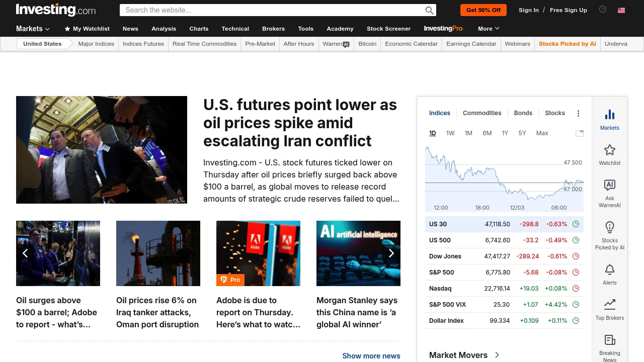The height and width of the screenshot is (362, 644).
Task: Click clock icon on Nasdaq row
Action: pyautogui.click(x=576, y=289)
